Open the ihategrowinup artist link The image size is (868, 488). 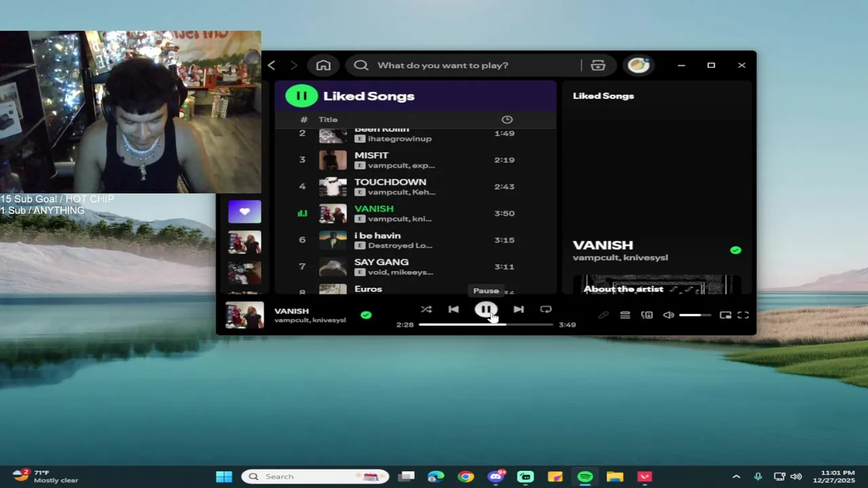click(399, 139)
